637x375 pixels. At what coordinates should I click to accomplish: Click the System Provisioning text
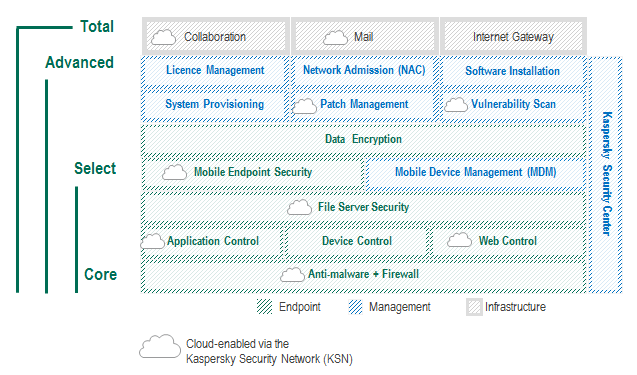click(x=214, y=104)
